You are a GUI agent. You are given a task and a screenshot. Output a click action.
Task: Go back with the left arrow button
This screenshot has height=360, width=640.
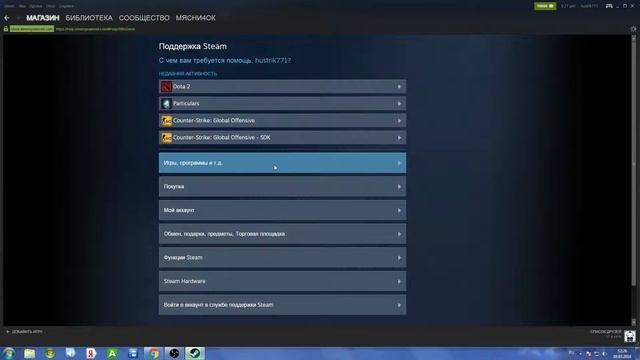(x=7, y=18)
